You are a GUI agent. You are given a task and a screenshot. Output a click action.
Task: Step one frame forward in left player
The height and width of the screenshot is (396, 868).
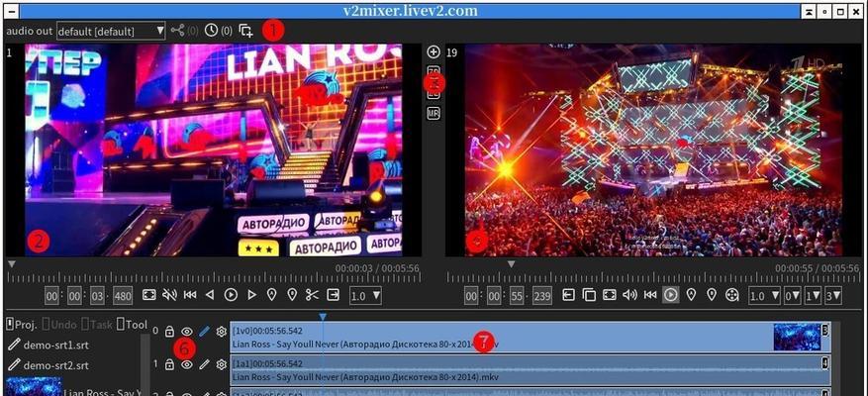pyautogui.click(x=251, y=295)
